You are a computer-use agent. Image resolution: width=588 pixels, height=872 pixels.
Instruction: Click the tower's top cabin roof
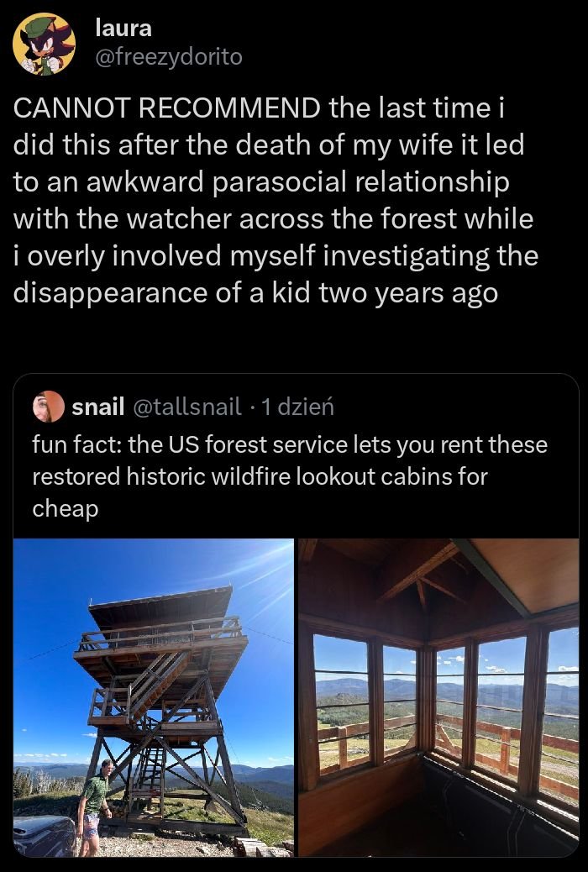[x=160, y=603]
